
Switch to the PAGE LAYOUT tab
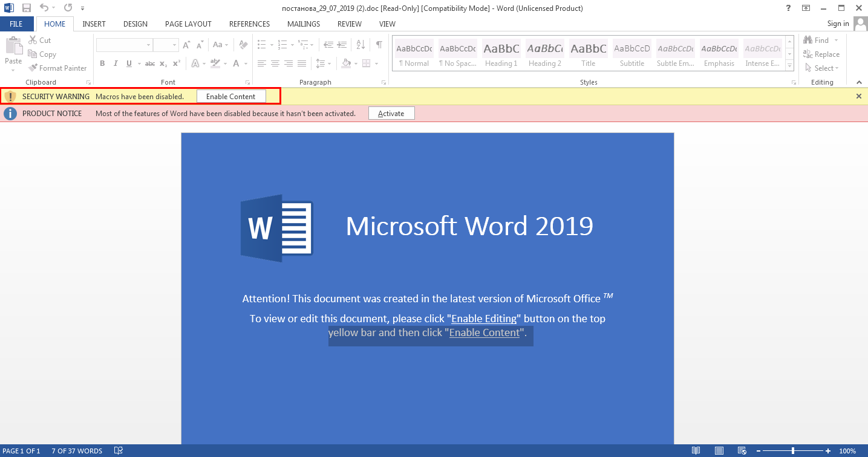tap(188, 24)
